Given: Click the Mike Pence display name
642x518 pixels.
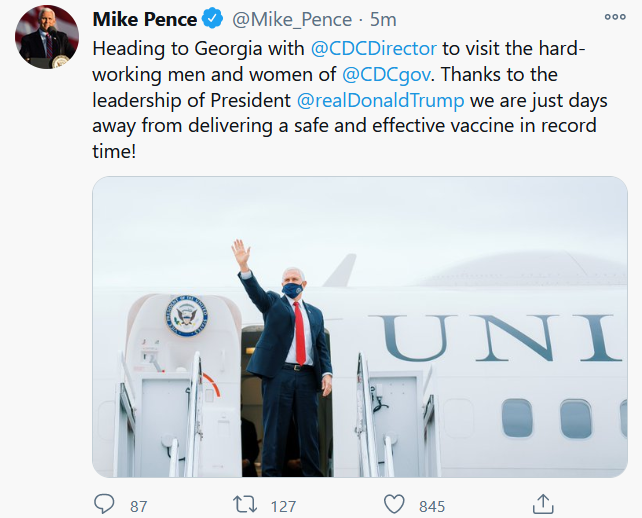Looking at the screenshot, I should [145, 20].
